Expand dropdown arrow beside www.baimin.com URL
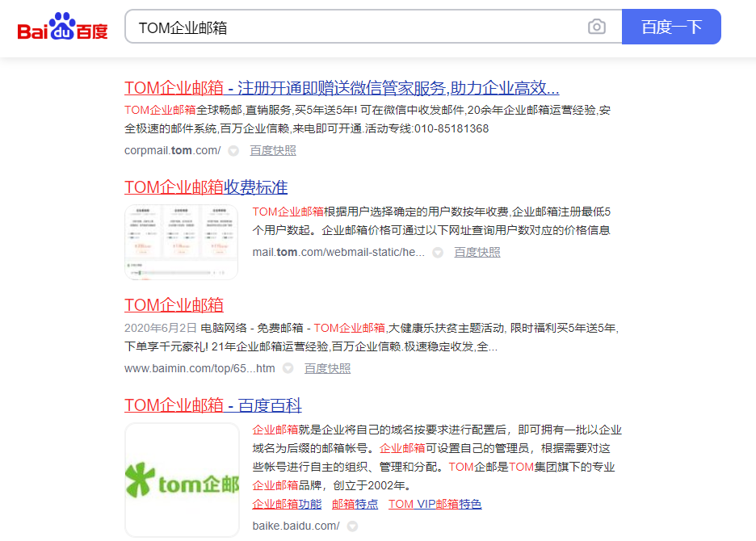The width and height of the screenshot is (756, 541). pos(288,369)
